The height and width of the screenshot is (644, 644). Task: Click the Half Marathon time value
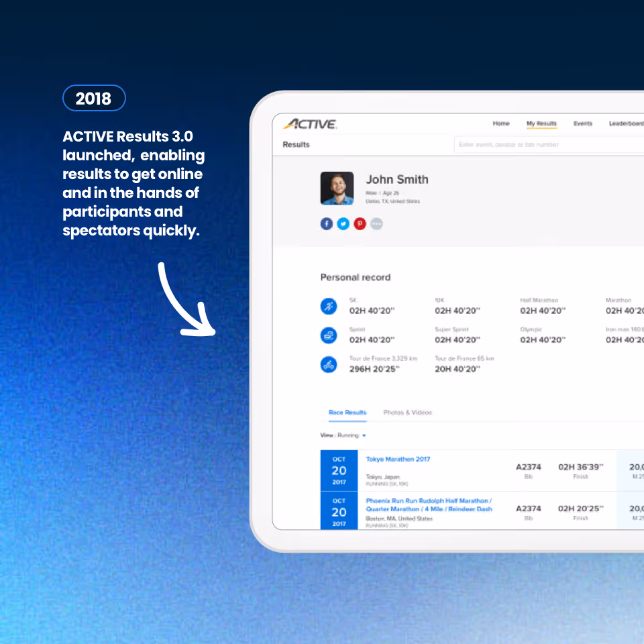543,311
